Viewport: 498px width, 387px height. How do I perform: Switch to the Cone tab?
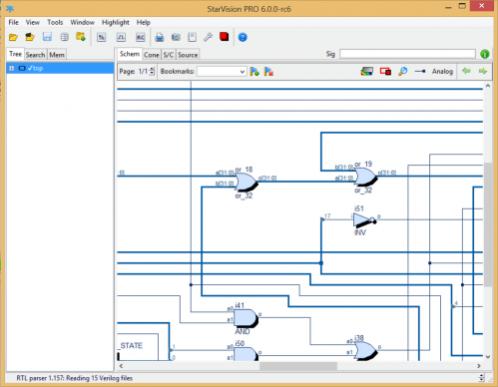pos(151,55)
